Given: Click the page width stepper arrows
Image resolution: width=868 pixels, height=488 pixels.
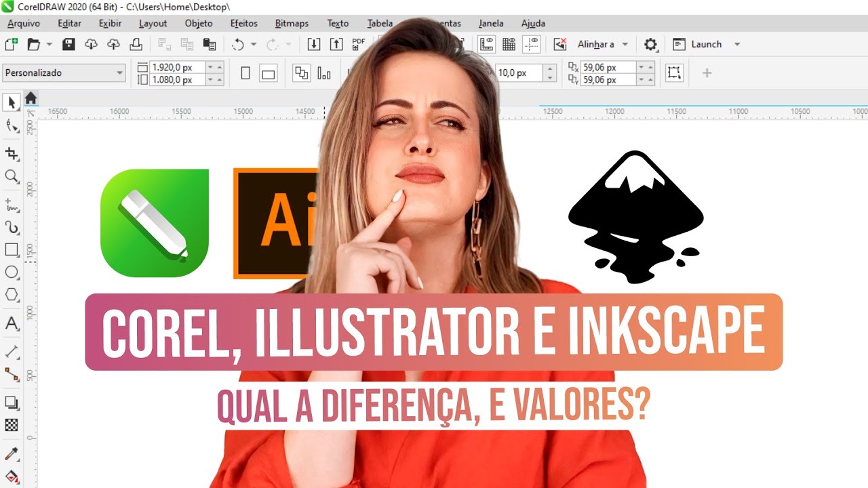Looking at the screenshot, I should (x=214, y=67).
